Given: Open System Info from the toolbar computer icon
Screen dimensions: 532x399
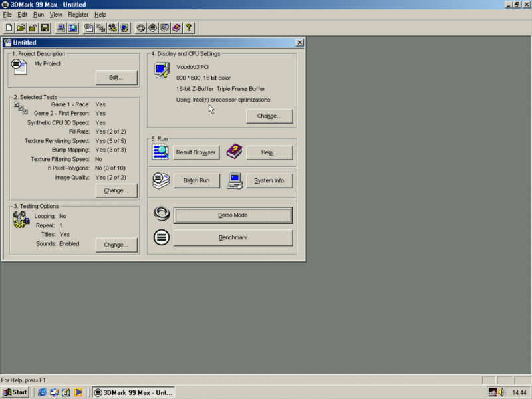Looking at the screenshot, I should pos(61,28).
